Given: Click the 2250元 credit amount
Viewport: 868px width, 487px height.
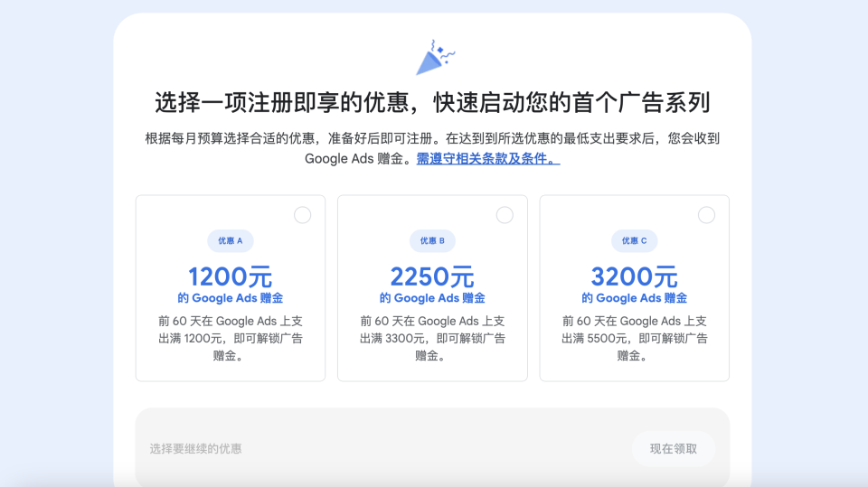Looking at the screenshot, I should 432,276.
